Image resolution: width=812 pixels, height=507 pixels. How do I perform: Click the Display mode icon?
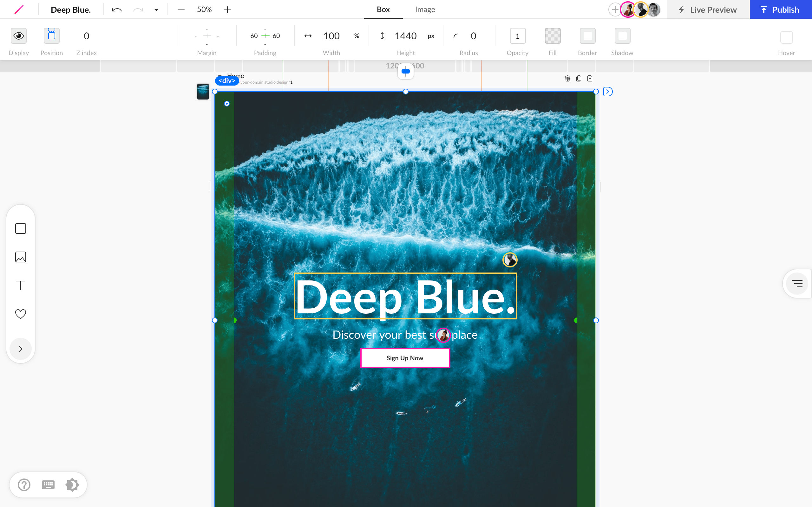(x=19, y=35)
